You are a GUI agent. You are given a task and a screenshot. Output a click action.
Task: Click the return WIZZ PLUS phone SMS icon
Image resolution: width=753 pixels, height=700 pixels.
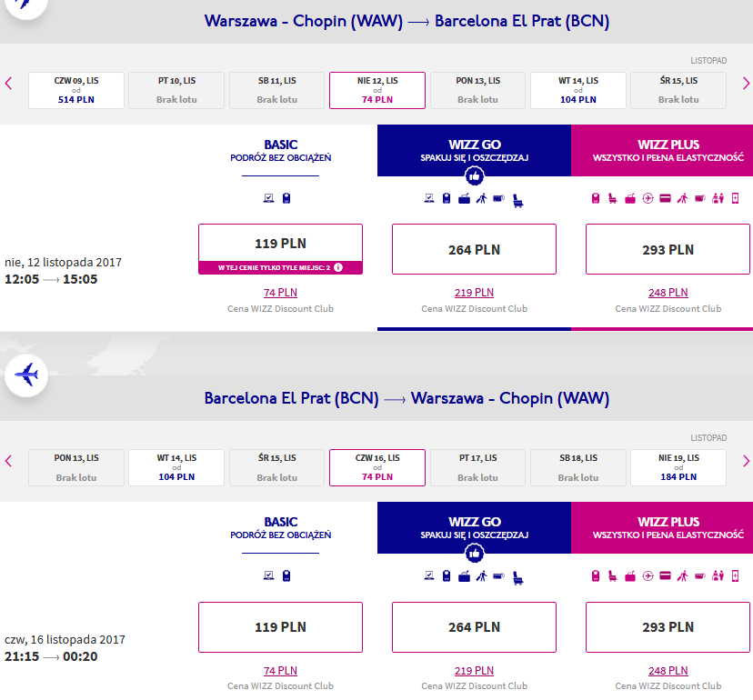735,575
